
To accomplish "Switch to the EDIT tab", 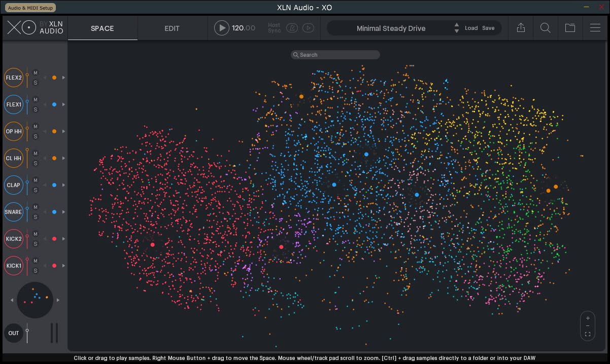I will [172, 28].
